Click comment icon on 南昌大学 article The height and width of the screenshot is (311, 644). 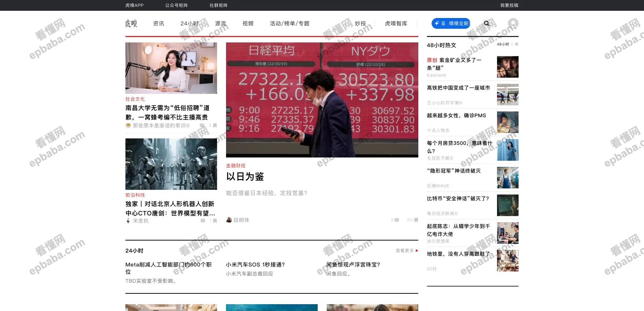tap(202, 125)
